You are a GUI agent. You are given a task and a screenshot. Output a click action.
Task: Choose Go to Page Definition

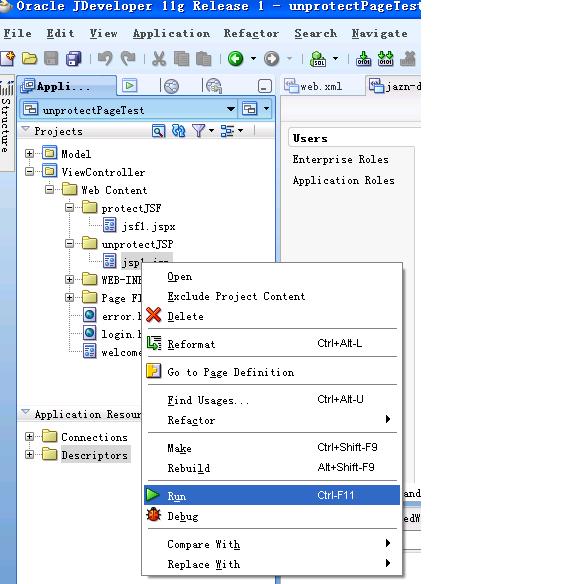point(272,372)
